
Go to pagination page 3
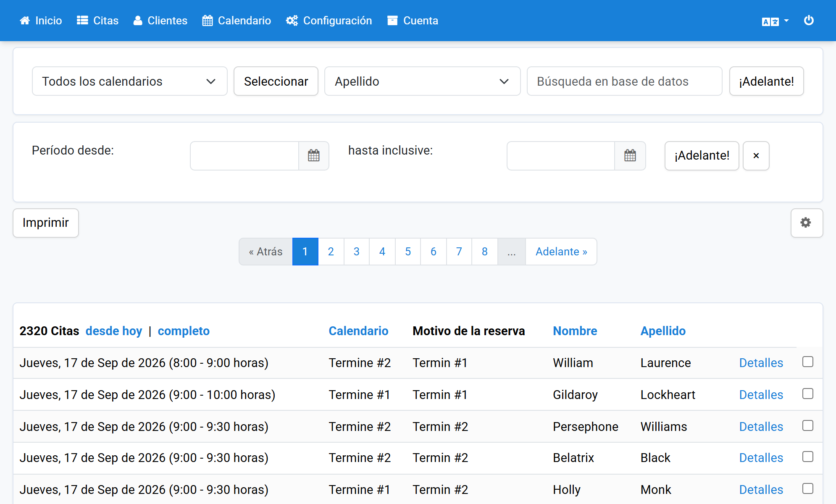(x=357, y=252)
